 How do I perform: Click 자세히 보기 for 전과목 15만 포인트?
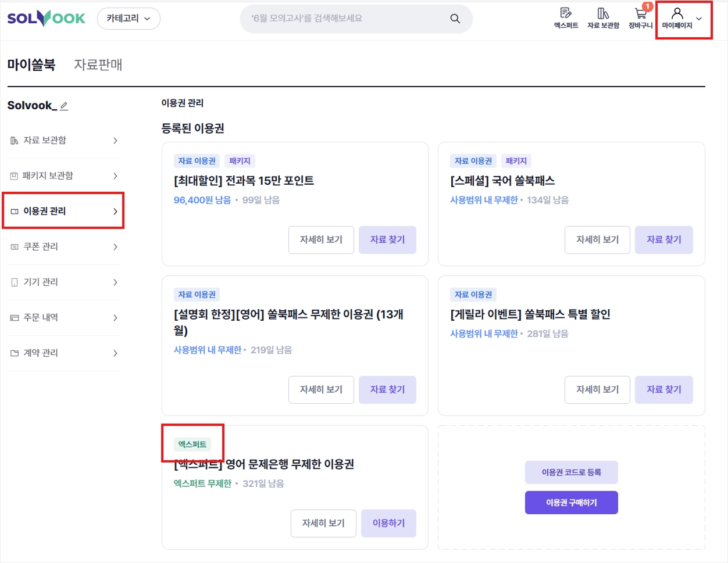pyautogui.click(x=321, y=240)
